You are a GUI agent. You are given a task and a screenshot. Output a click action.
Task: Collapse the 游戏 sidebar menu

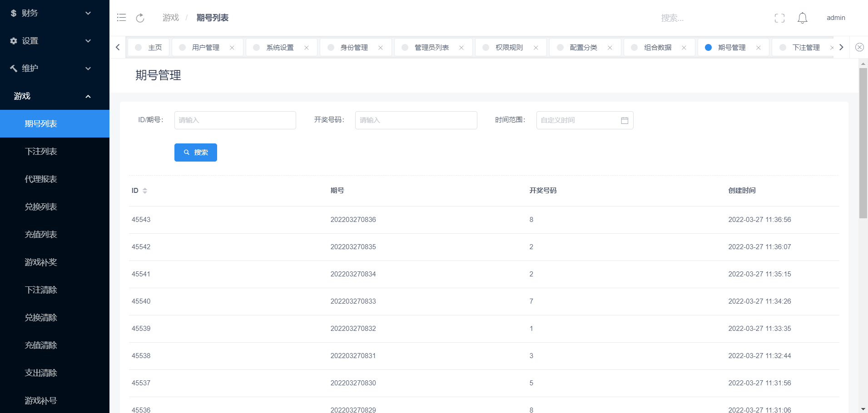55,96
